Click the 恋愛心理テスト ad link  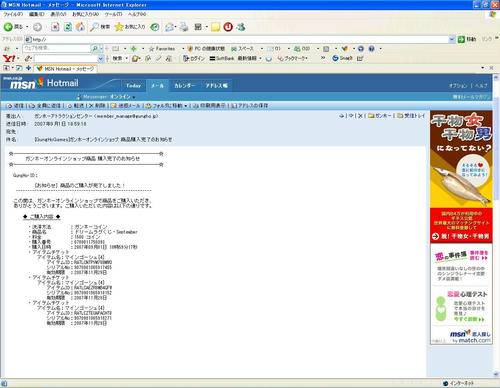click(467, 294)
